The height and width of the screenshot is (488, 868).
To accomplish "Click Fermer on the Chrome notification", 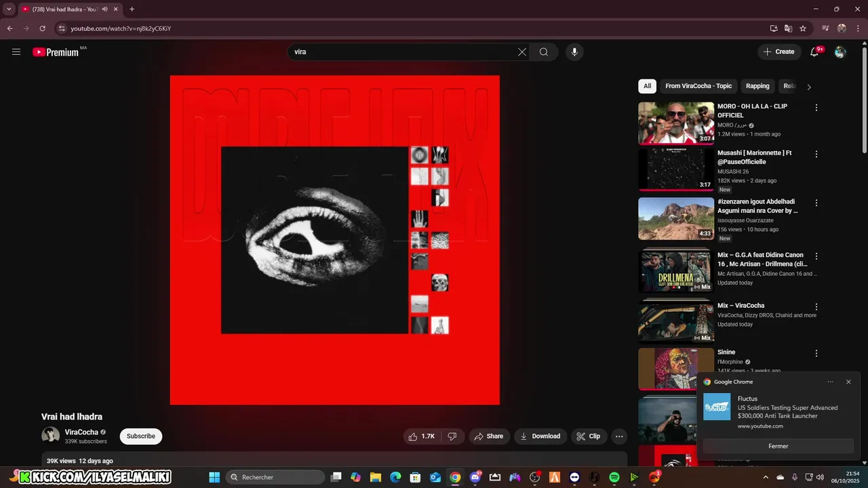I will click(778, 446).
